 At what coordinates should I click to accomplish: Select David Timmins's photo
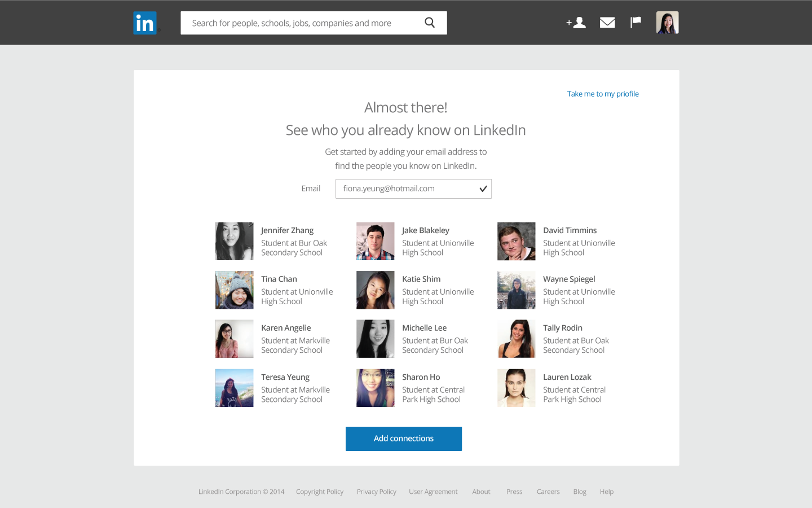[x=517, y=241]
